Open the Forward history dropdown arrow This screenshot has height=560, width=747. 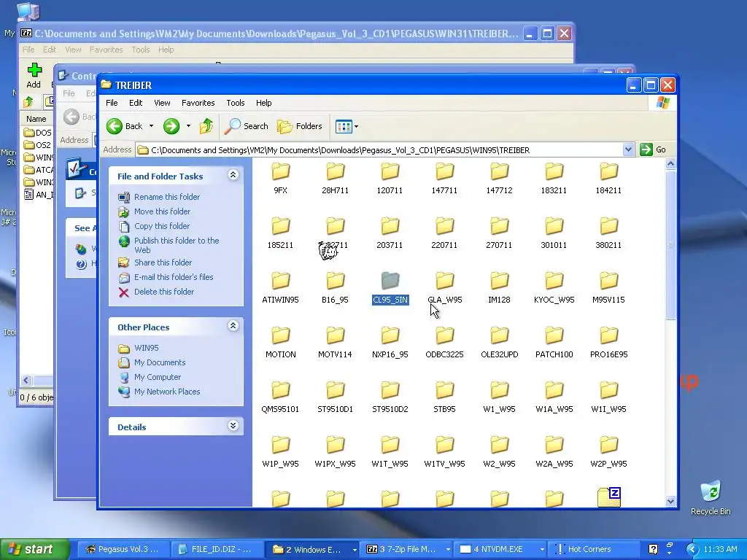[x=188, y=126]
